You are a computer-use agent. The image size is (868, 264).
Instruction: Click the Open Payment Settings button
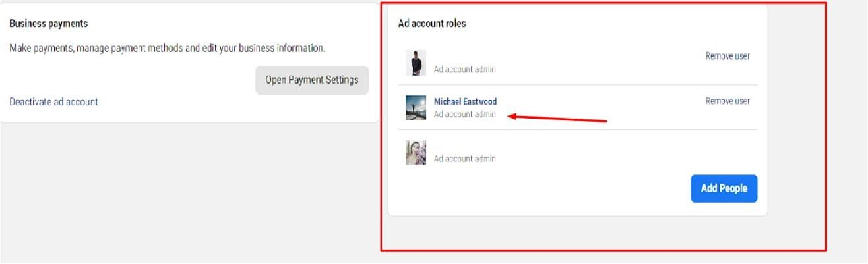[x=311, y=80]
